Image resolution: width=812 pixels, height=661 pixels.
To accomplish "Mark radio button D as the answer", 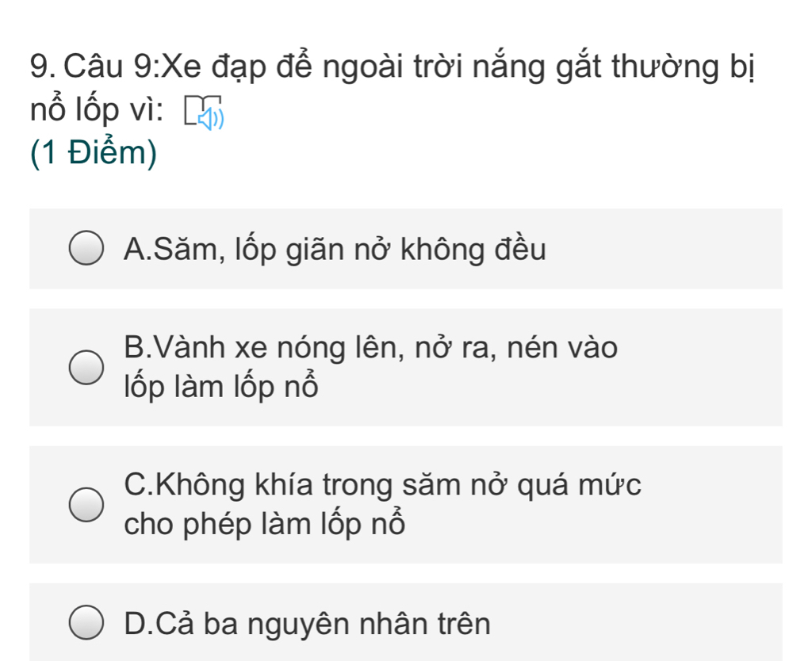I will [x=86, y=622].
